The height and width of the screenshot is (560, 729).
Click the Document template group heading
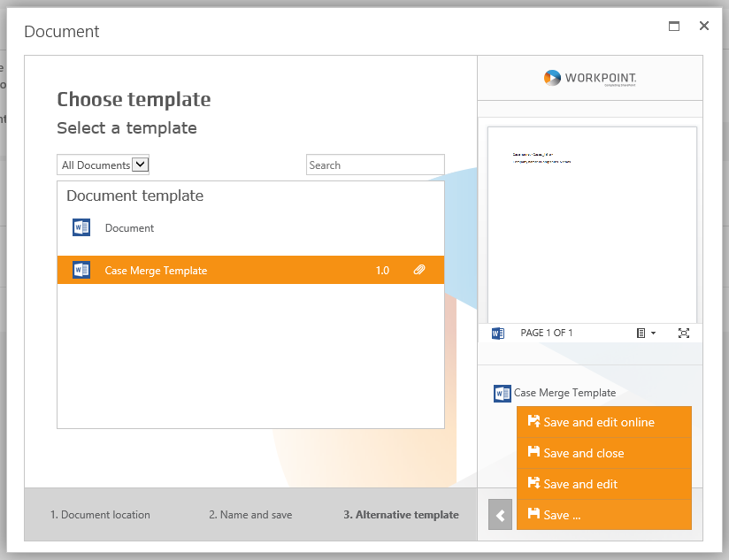(x=134, y=196)
